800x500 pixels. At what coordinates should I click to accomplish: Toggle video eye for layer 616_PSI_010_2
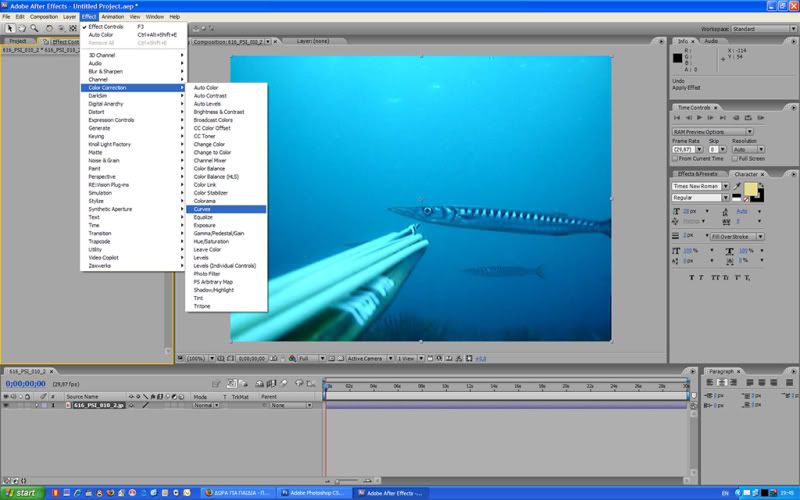tap(6, 405)
